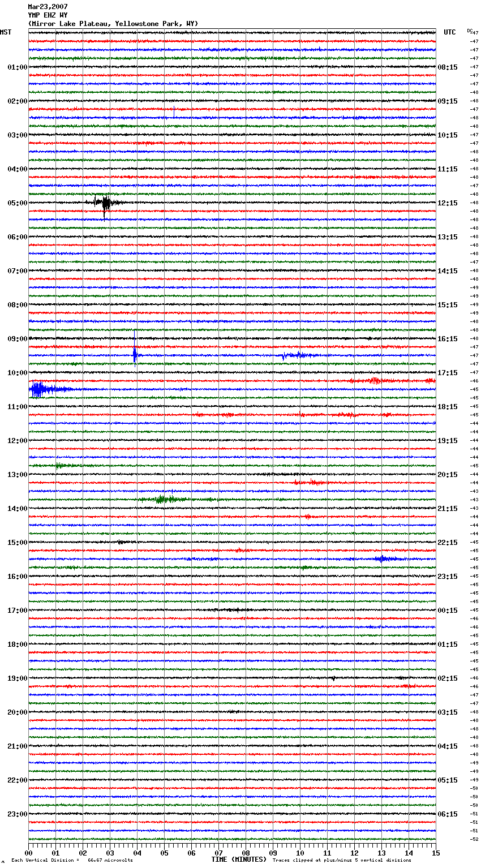Click the 02:15 UTC time label

click(x=448, y=678)
